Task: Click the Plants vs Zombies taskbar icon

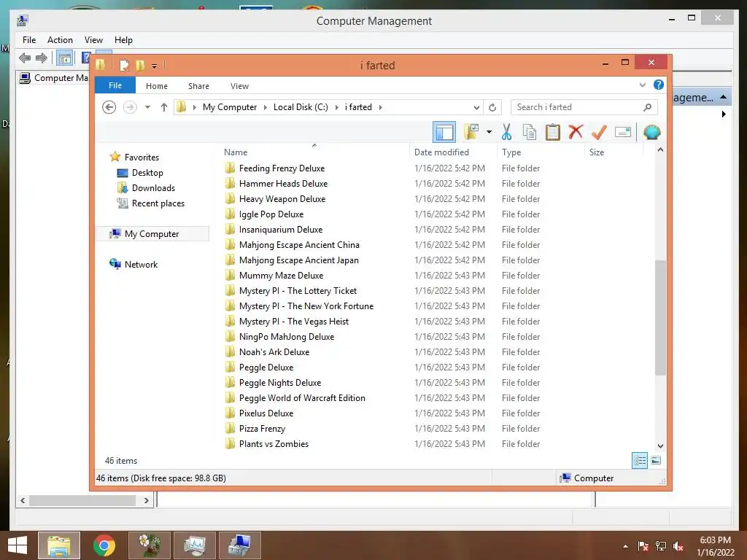Action: [x=149, y=545]
